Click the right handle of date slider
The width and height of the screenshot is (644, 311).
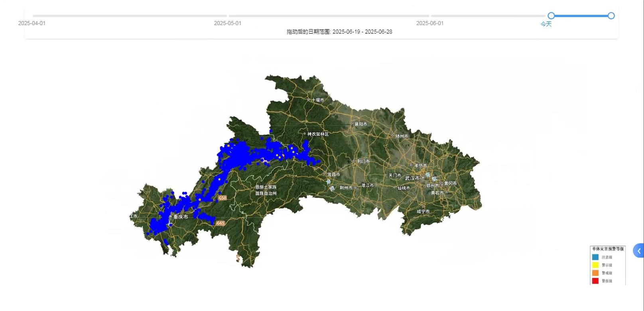point(611,16)
